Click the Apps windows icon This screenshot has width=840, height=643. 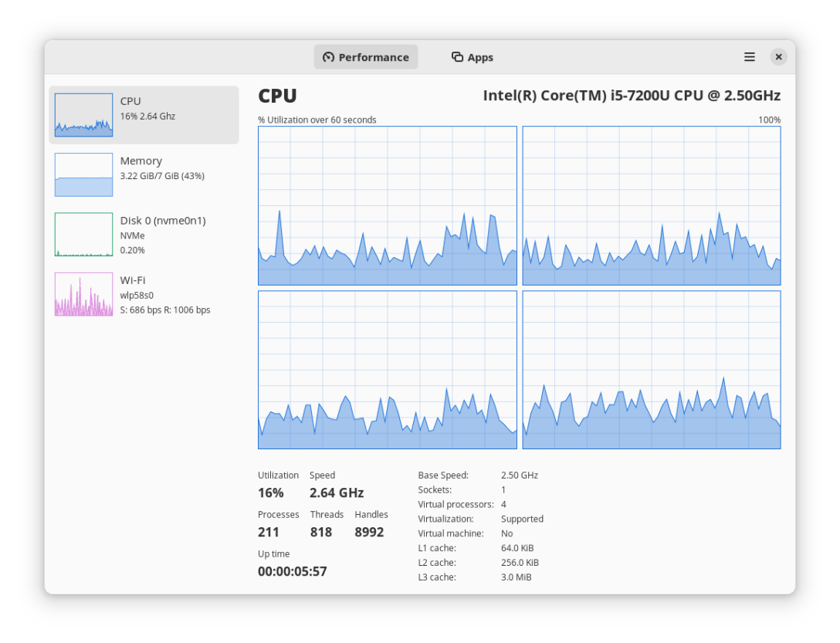coord(457,57)
